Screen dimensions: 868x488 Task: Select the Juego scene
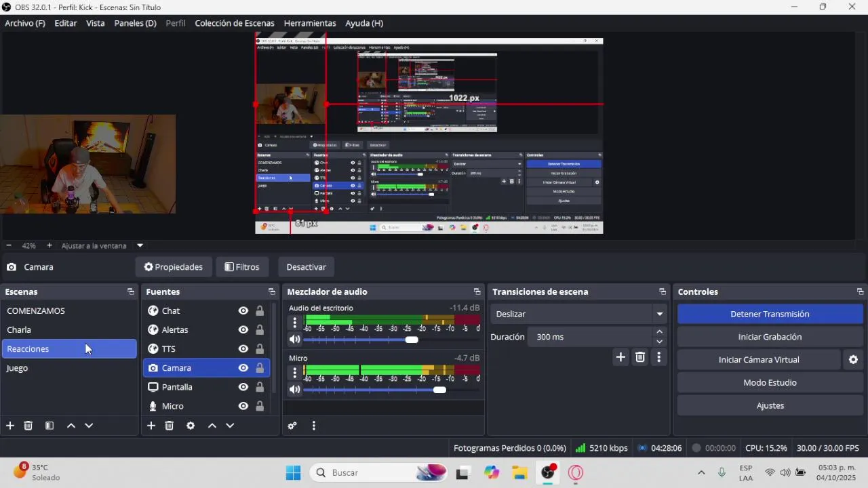tap(69, 368)
